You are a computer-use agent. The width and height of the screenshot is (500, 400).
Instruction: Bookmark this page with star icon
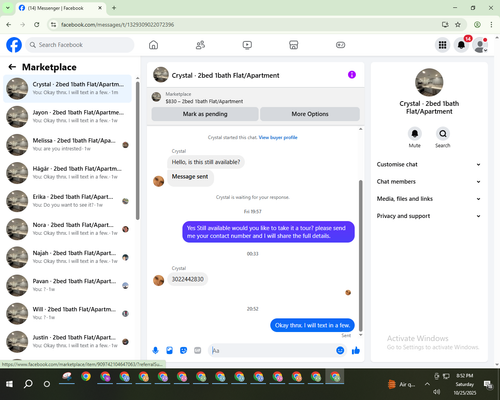coord(458,24)
